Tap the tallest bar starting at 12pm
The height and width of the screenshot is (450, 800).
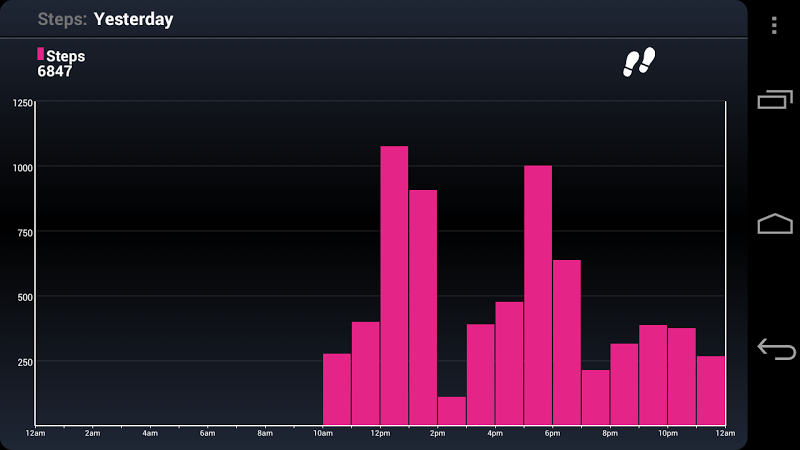394,285
